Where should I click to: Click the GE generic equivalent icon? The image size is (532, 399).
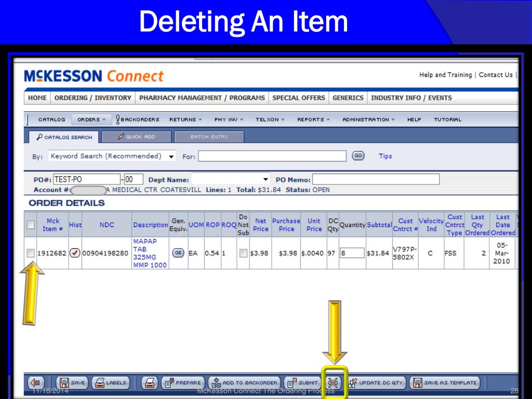[x=178, y=253]
